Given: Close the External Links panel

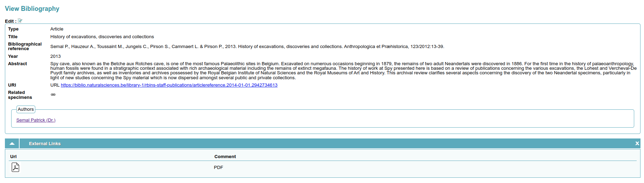Looking at the screenshot, I should point(637,143).
